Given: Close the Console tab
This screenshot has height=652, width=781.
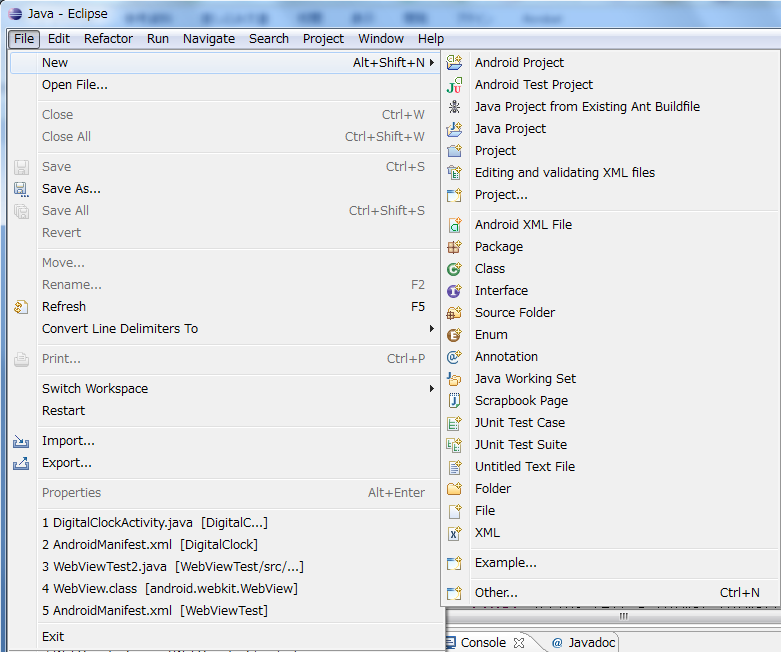Looking at the screenshot, I should [519, 643].
